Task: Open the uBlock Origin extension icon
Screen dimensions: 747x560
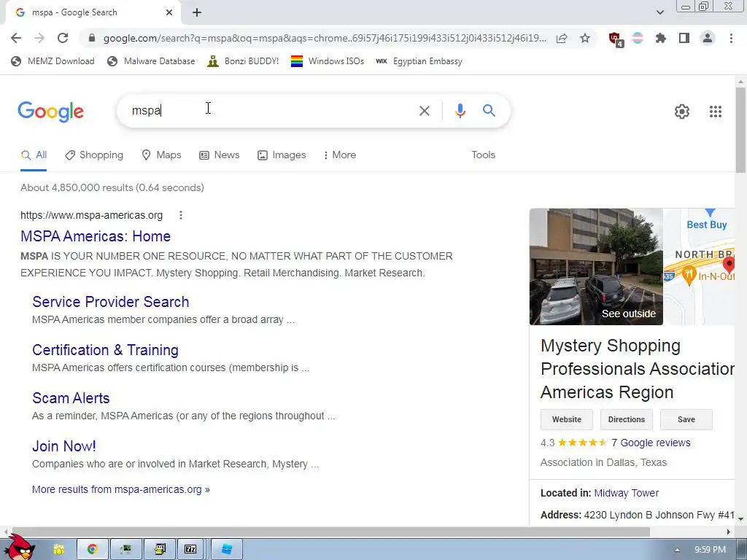Action: pos(616,39)
